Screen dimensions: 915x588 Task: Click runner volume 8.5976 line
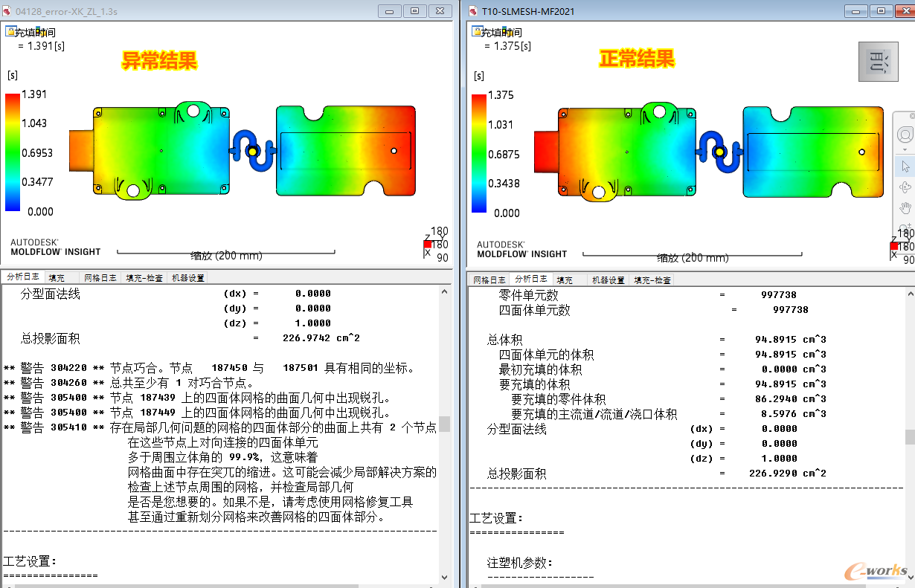669,414
